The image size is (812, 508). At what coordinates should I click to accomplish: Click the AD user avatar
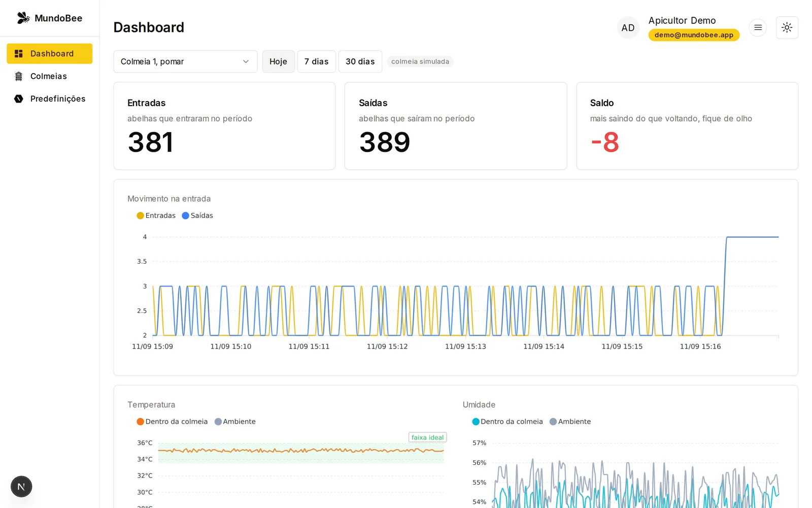click(x=628, y=28)
